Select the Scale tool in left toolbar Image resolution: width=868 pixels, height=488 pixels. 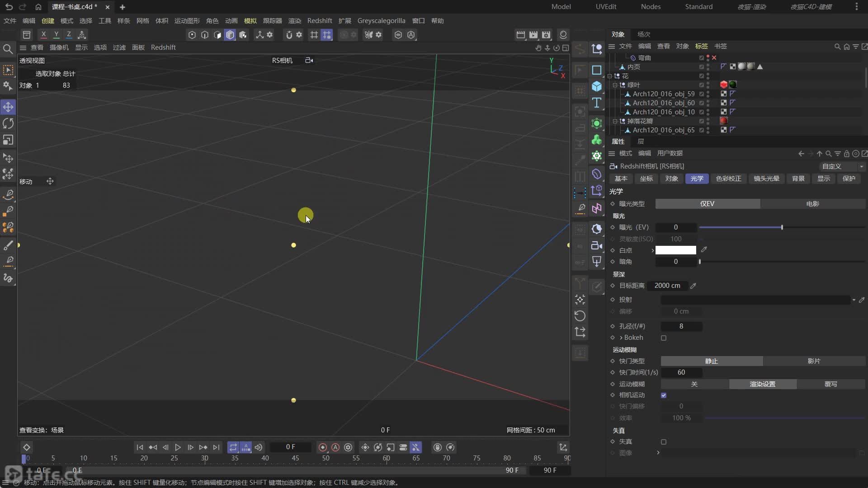tap(8, 140)
